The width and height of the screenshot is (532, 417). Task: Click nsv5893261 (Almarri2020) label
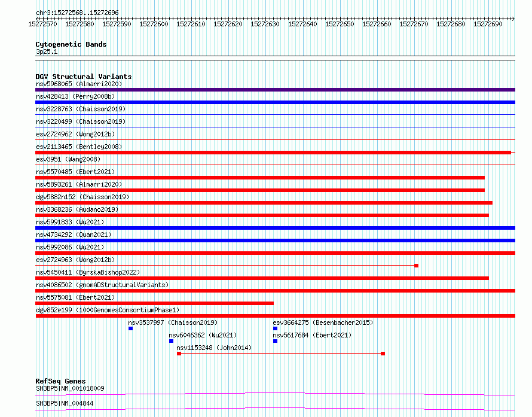click(79, 184)
